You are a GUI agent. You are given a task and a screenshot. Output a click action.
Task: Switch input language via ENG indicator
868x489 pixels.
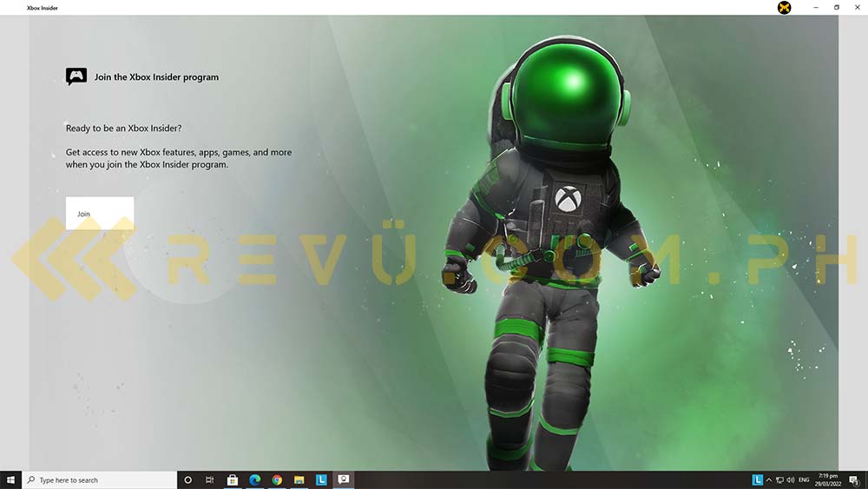tap(804, 480)
